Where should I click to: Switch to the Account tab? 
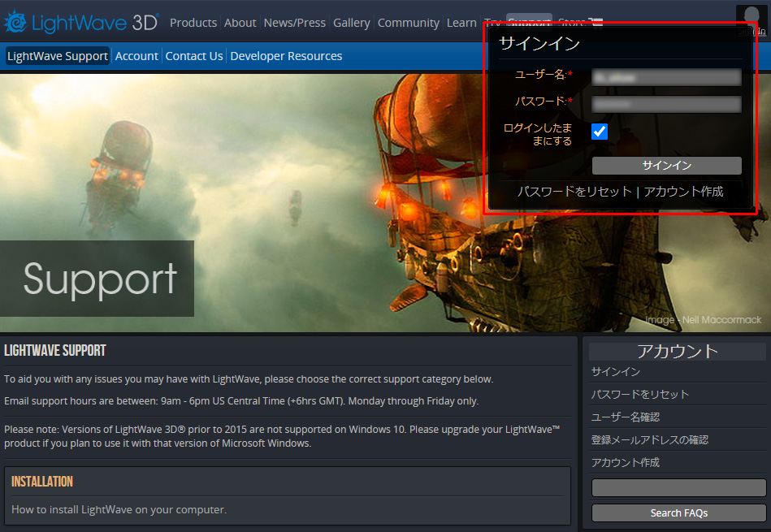point(136,56)
